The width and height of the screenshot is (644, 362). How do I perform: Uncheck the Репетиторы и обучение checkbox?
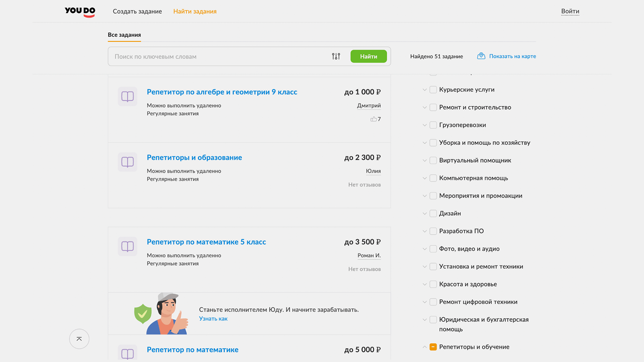[x=433, y=347]
